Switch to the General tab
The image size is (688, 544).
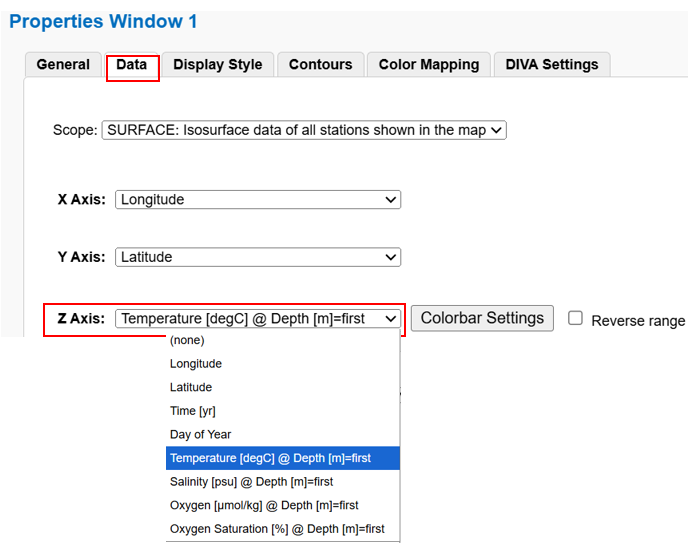pos(63,65)
